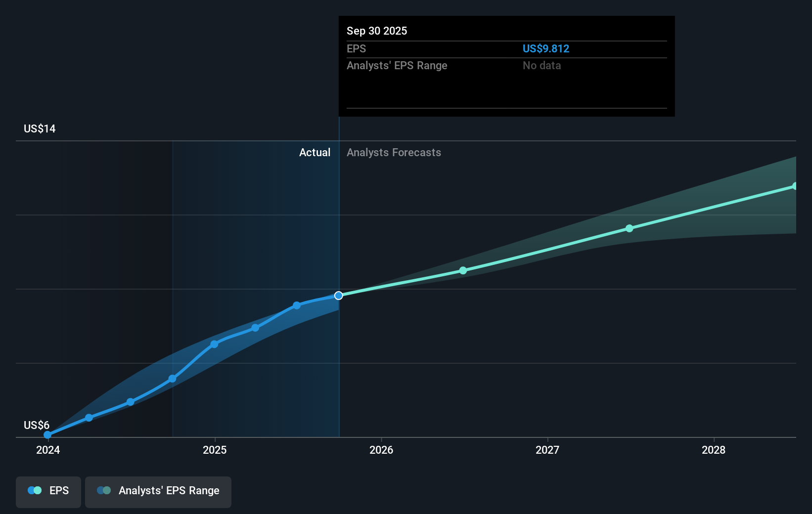This screenshot has width=812, height=514.
Task: Click the white-ringed Sep 30 2025 data point
Action: 338,296
